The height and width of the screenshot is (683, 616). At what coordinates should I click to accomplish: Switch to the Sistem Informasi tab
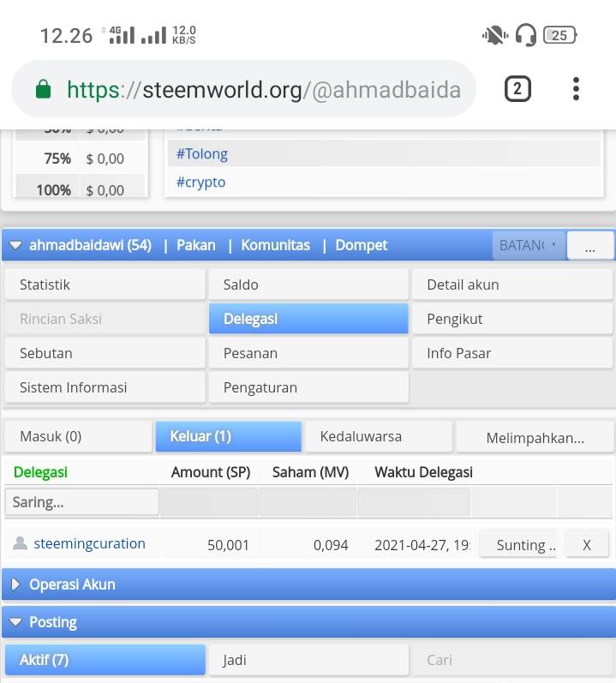pyautogui.click(x=105, y=387)
